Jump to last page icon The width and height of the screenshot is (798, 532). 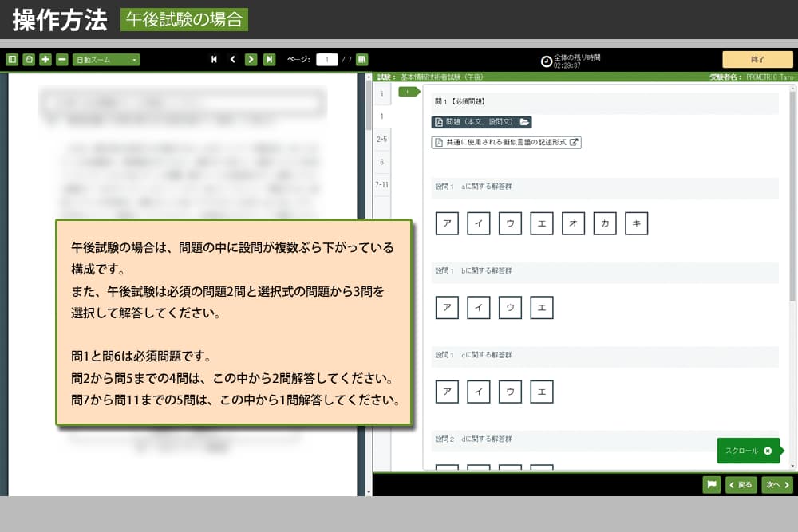tap(270, 60)
